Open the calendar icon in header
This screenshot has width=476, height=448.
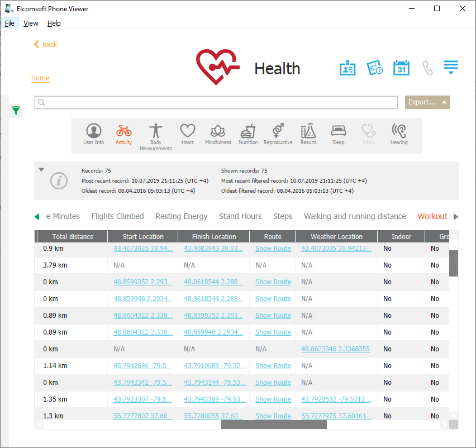point(401,68)
